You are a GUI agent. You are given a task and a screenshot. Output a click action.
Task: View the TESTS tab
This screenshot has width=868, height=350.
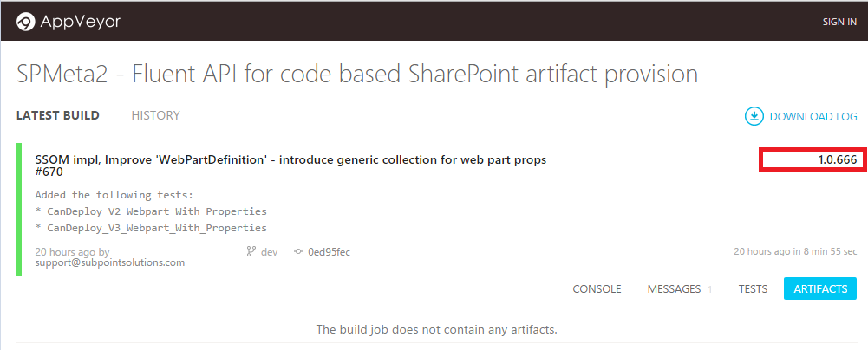[753, 289]
